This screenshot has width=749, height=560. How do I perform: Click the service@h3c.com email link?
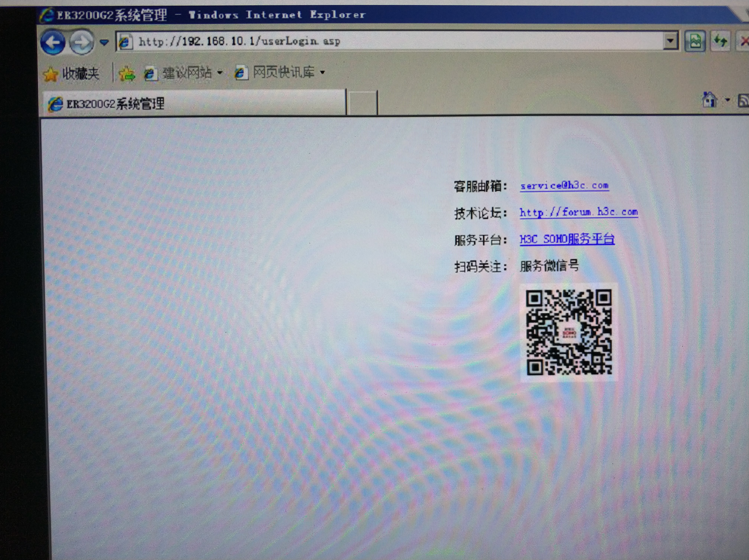point(564,186)
